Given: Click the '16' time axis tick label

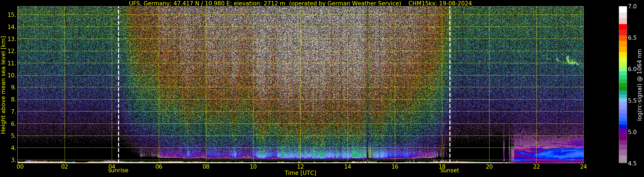Looking at the screenshot, I should [395, 166].
